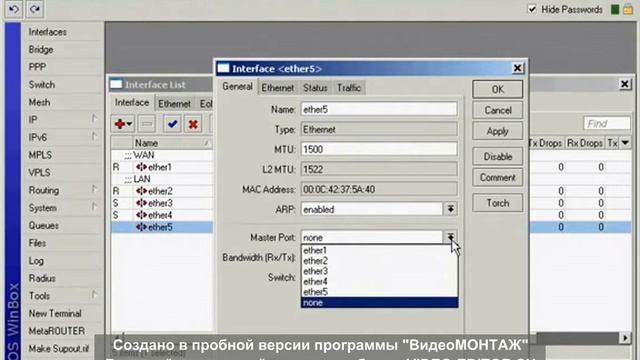Select the ether1 row

(162, 167)
